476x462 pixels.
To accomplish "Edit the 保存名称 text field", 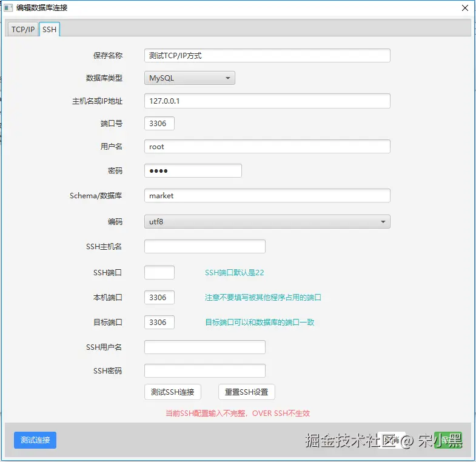I will point(267,56).
